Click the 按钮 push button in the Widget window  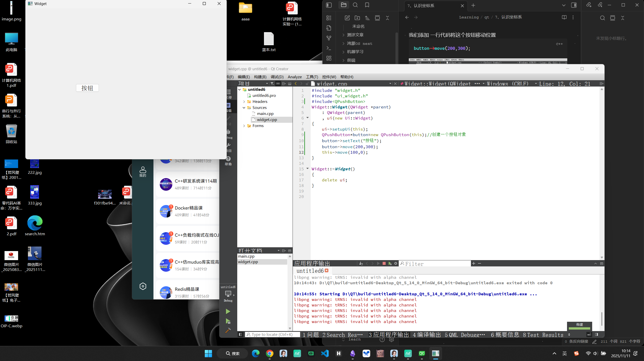pyautogui.click(x=87, y=88)
